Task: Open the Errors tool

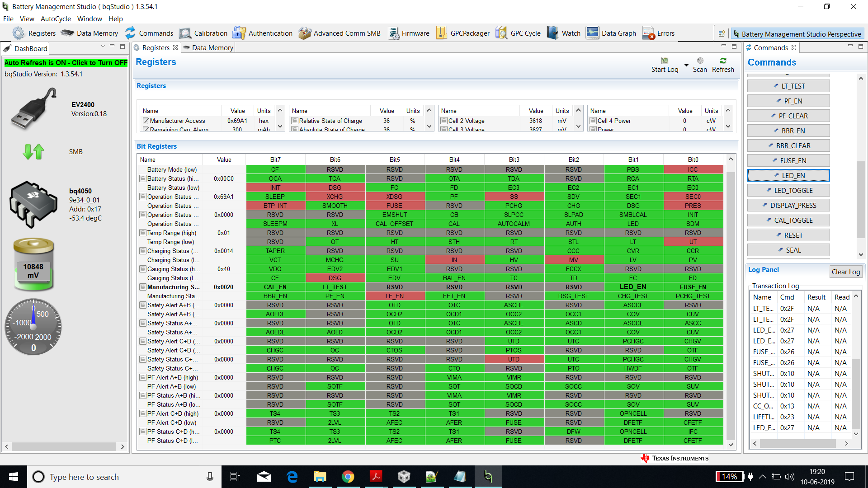Action: click(x=658, y=33)
